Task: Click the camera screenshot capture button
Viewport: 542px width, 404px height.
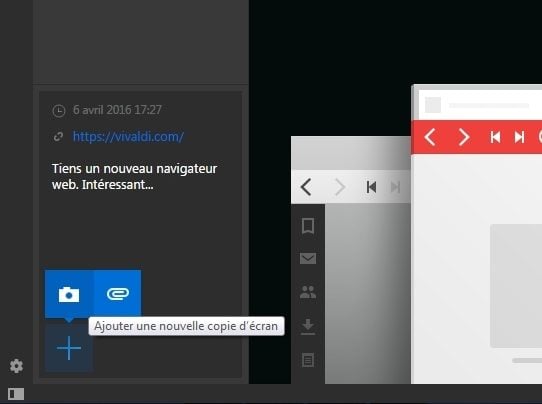Action: click(x=69, y=294)
